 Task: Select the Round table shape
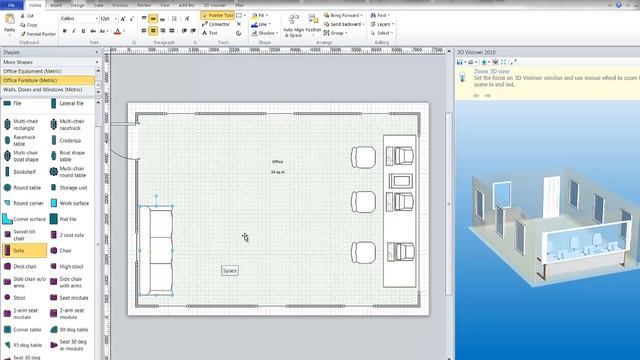pyautogui.click(x=24, y=188)
